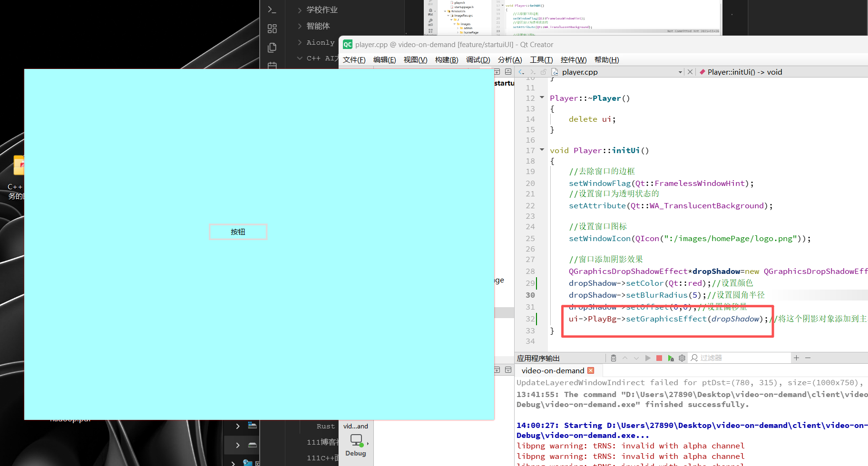Click the player.cpp file type icon

point(555,72)
